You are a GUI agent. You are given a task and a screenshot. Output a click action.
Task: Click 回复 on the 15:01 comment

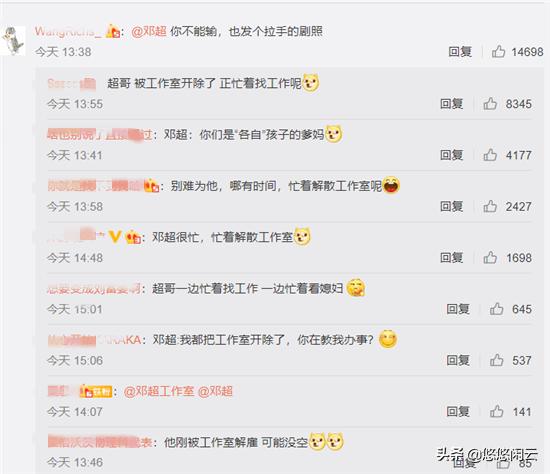coord(458,309)
